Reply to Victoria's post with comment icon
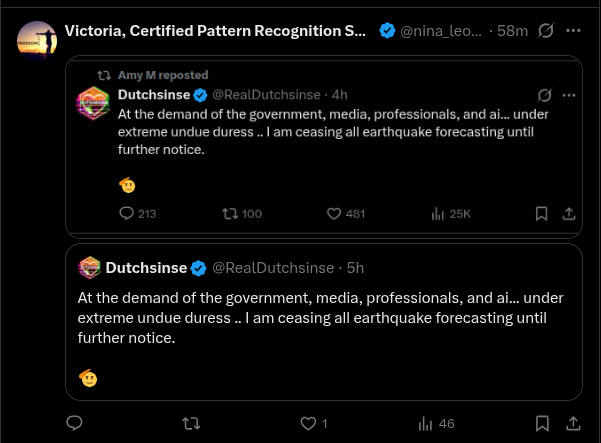Screen dimensions: 601x443 point(74,423)
